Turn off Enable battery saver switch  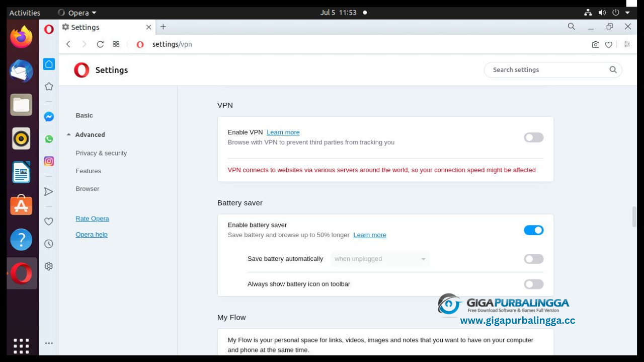(x=534, y=230)
